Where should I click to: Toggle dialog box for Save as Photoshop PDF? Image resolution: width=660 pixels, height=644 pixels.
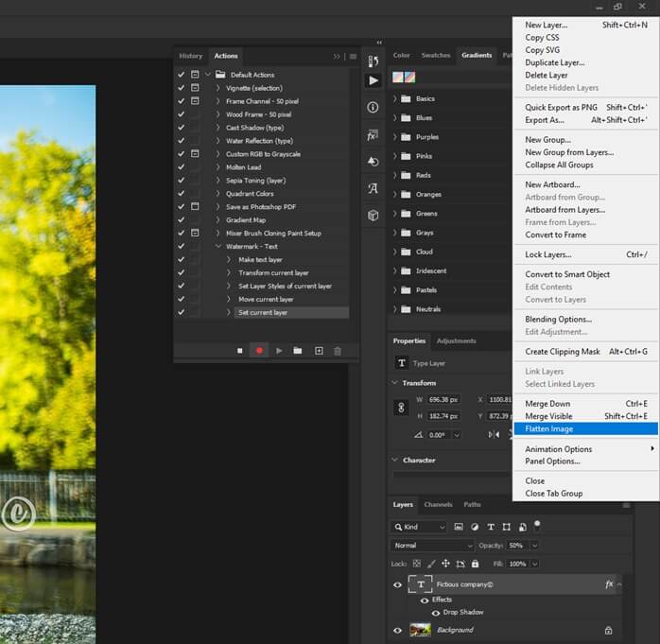click(x=195, y=207)
